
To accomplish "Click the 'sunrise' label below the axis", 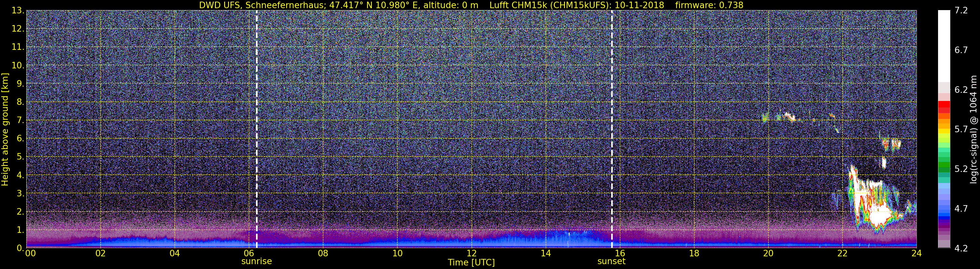I will pyautogui.click(x=257, y=262).
